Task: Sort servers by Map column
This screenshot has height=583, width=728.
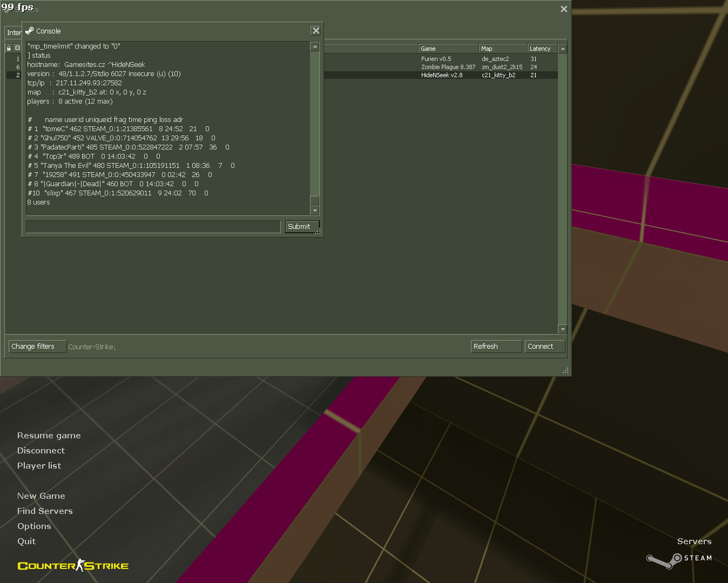Action: pyautogui.click(x=503, y=49)
